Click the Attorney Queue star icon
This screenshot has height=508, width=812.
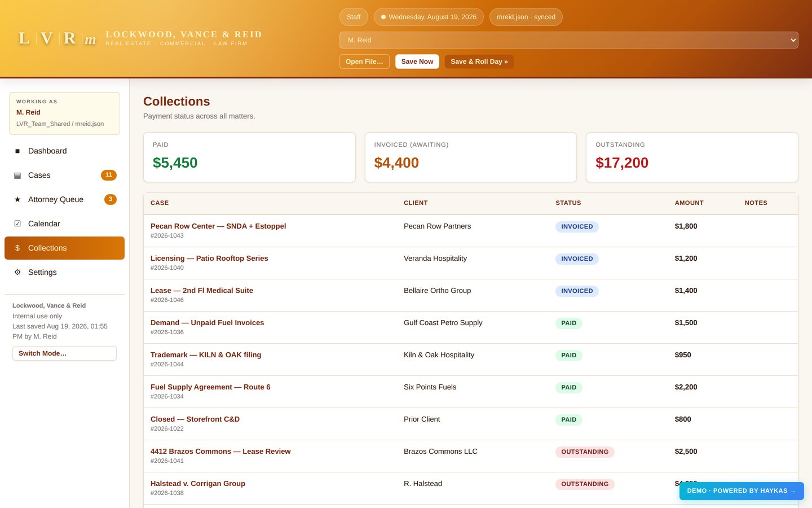pyautogui.click(x=17, y=200)
